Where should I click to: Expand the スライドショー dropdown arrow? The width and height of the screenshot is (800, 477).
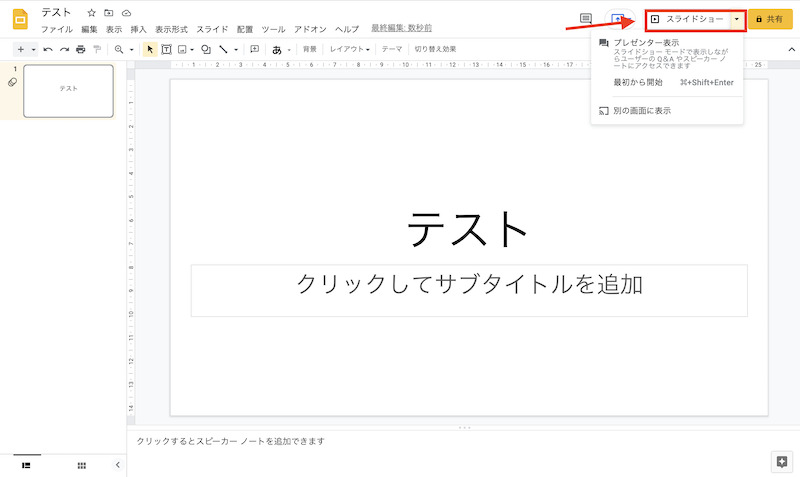[x=737, y=19]
